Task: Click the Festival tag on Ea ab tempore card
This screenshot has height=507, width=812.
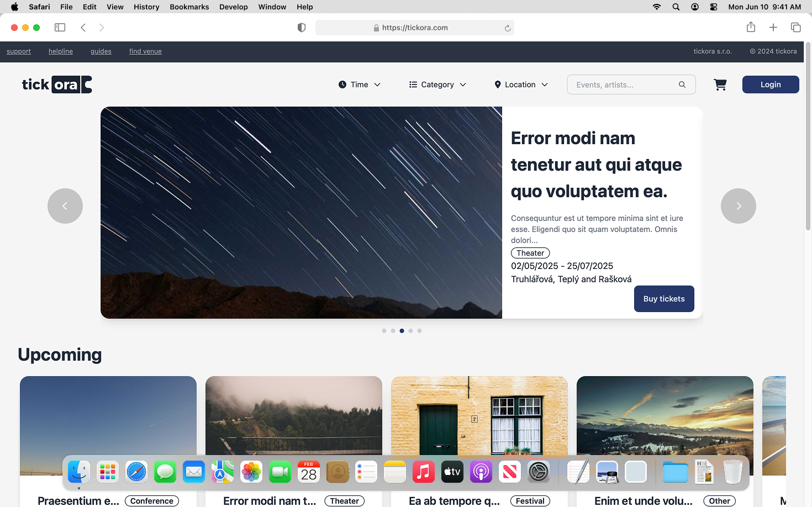Action: 530,501
